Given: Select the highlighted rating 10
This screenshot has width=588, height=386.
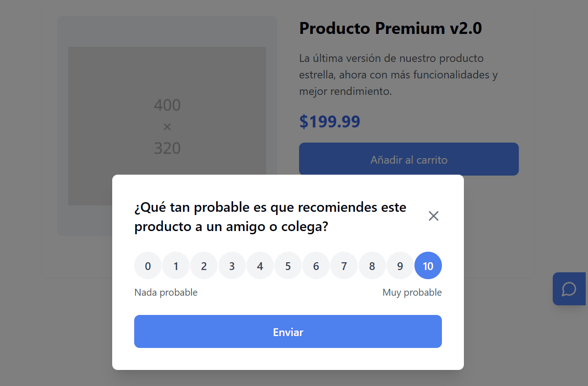Looking at the screenshot, I should pos(428,266).
